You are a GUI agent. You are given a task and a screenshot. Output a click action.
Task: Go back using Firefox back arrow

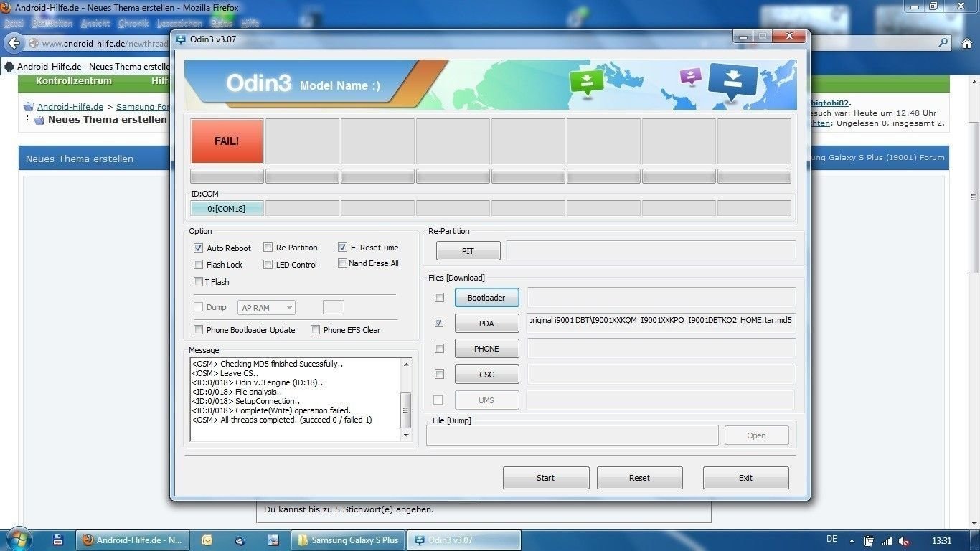tap(14, 43)
